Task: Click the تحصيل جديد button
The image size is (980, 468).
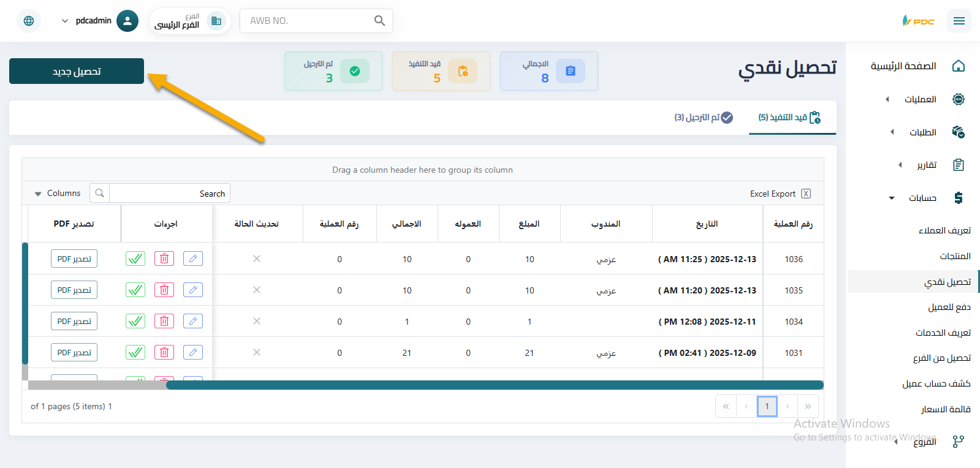Action: point(77,71)
